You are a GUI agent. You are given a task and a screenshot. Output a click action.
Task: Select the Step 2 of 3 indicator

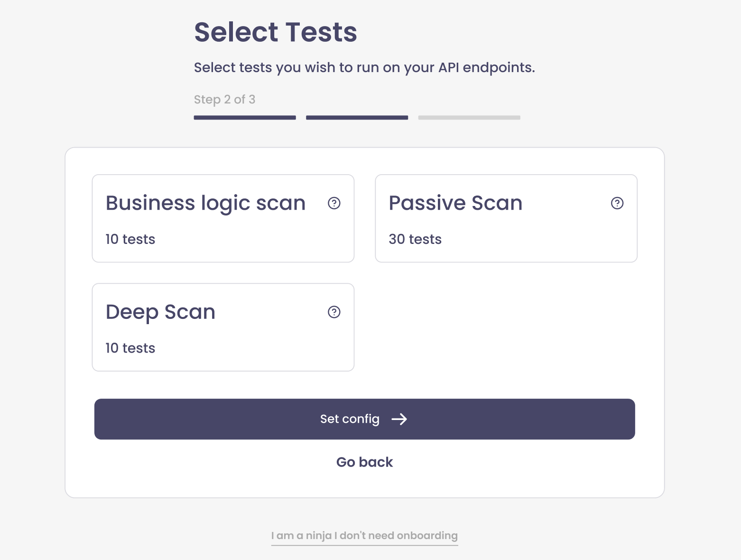(x=224, y=99)
